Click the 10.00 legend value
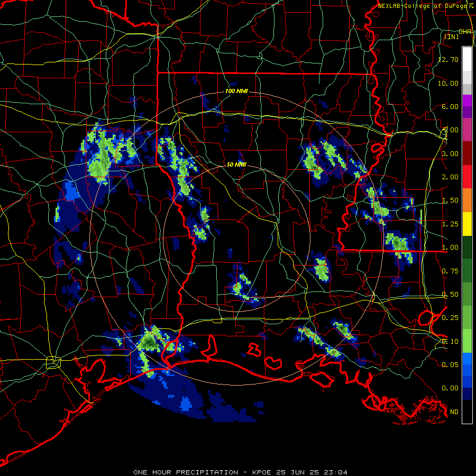This screenshot has width=476, height=476. point(448,83)
